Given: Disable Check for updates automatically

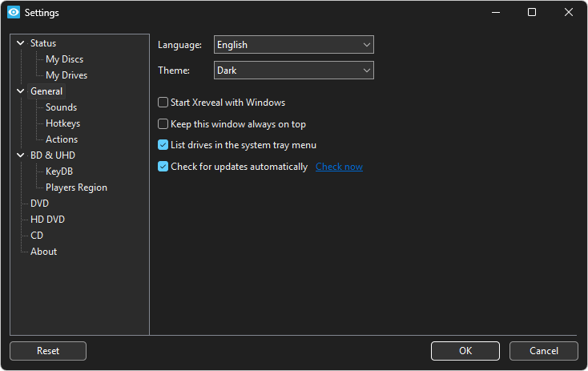Looking at the screenshot, I should tap(163, 167).
